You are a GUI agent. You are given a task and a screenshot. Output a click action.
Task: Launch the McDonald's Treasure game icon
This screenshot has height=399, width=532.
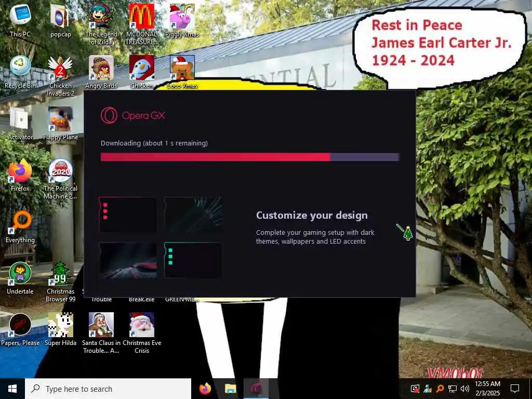point(141,24)
